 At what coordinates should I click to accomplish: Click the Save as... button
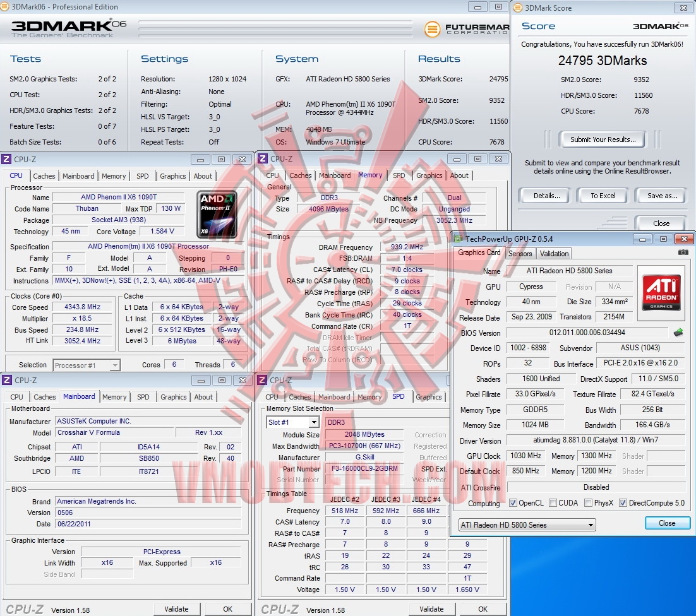tap(662, 196)
